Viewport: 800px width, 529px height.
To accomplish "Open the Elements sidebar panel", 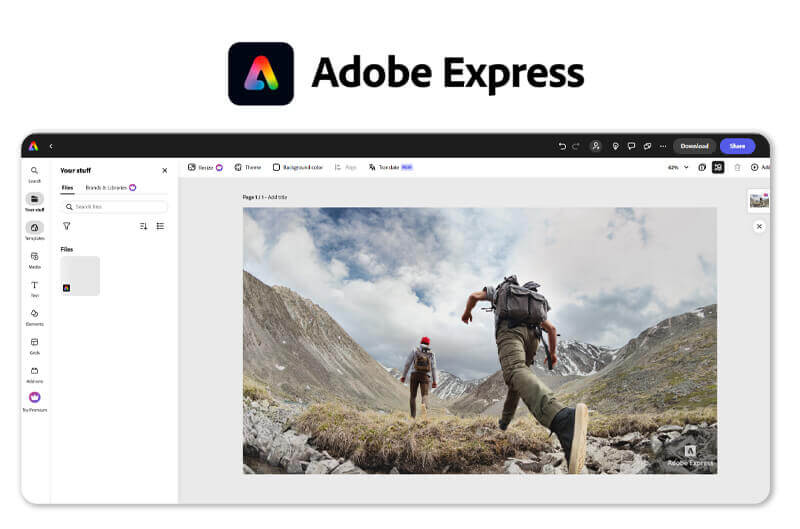I will point(34,317).
